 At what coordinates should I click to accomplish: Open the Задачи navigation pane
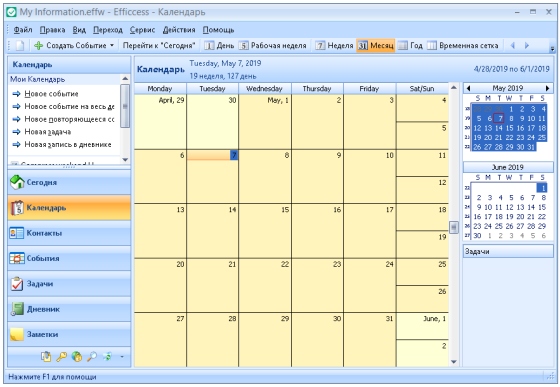tap(69, 284)
